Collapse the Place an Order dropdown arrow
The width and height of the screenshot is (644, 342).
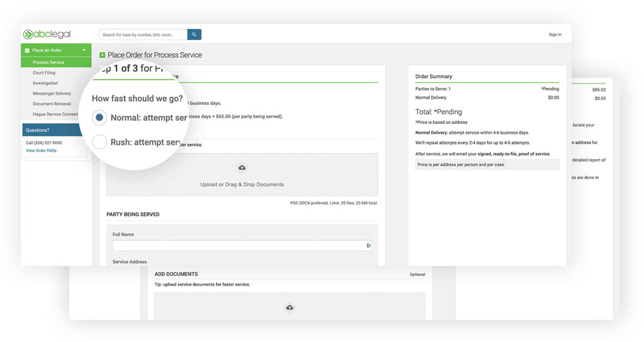click(84, 50)
